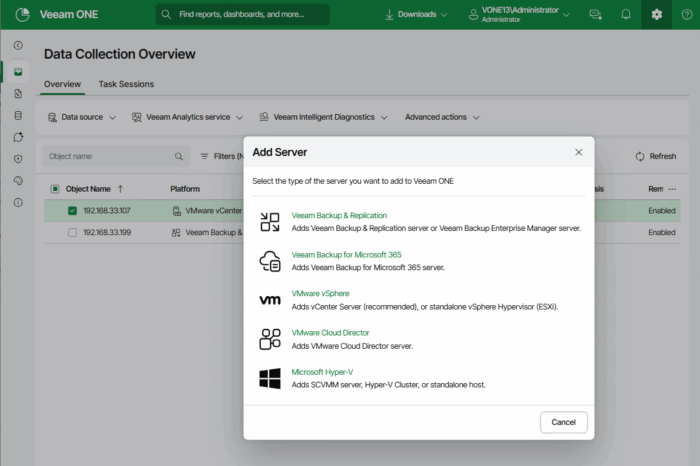This screenshot has height=466, width=700.
Task: Open the VONE13\Administrator user menu
Action: pos(519,15)
